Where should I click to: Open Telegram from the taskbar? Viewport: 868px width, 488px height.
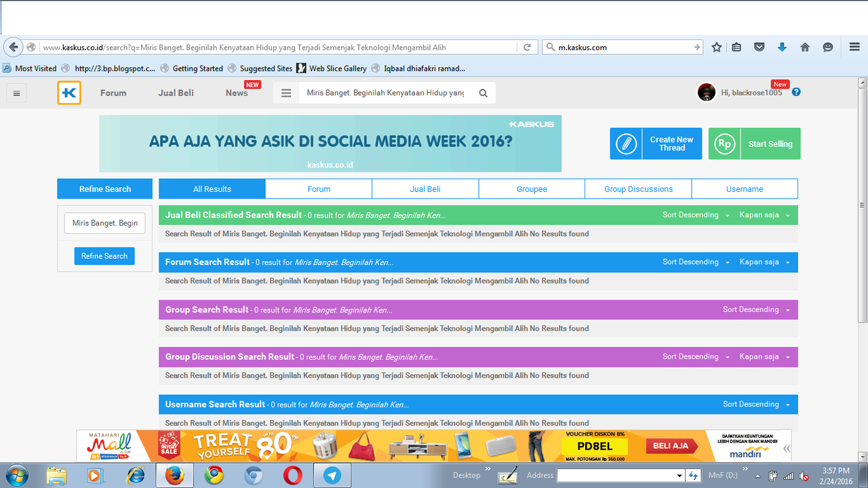332,476
